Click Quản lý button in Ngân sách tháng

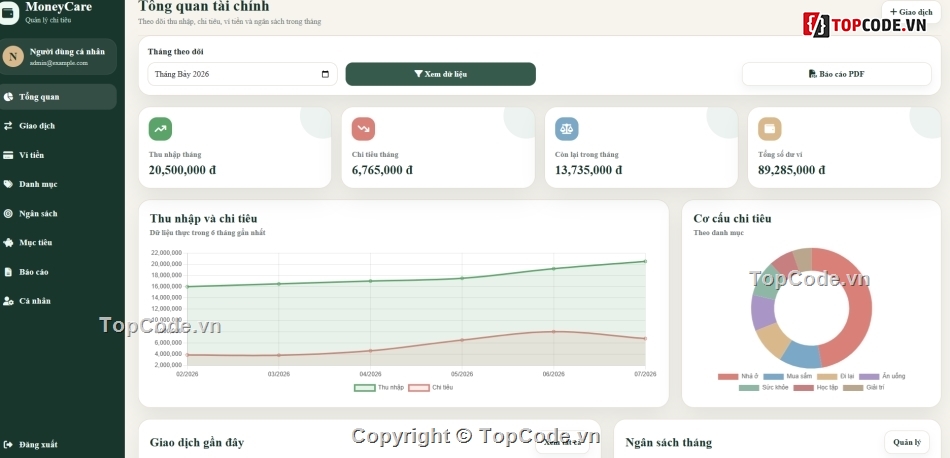click(907, 442)
